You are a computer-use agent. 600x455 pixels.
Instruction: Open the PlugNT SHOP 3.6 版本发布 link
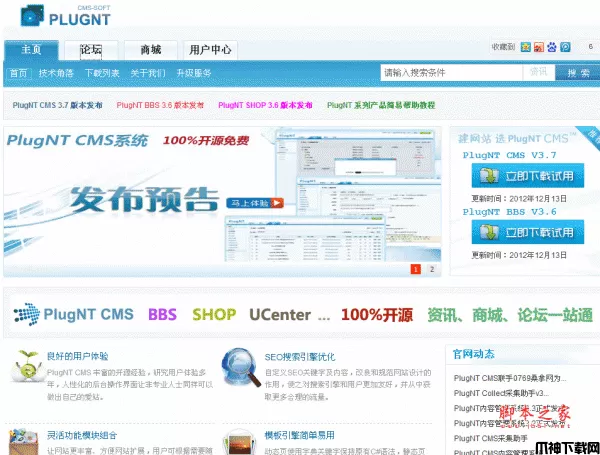(x=265, y=105)
